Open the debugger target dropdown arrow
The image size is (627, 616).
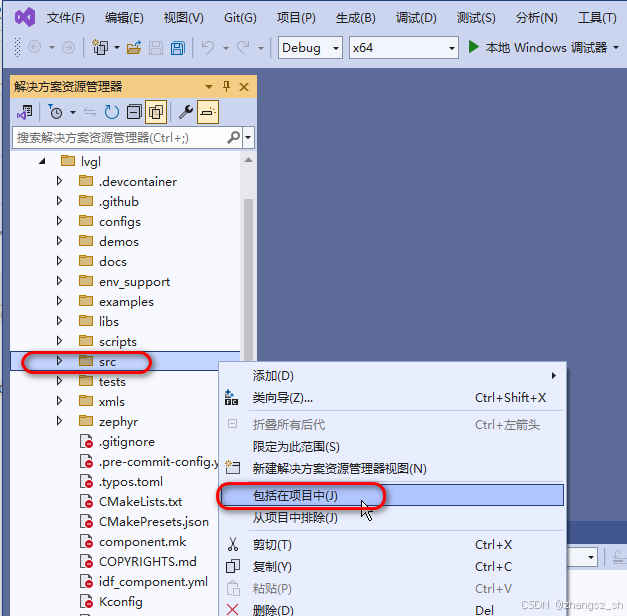616,48
